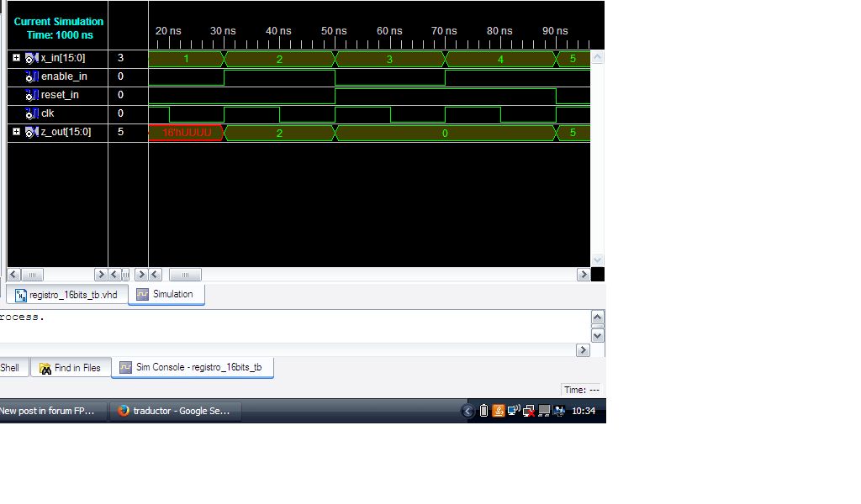Expand hidden system tray icons chevron
Viewport: 861px width, 504px height.
pyautogui.click(x=467, y=411)
